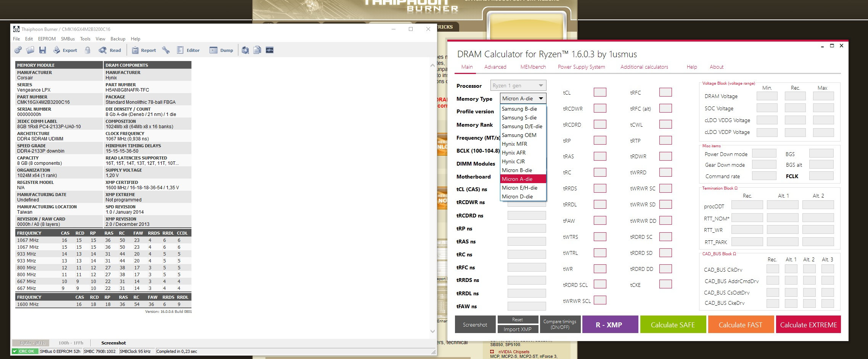Open the SMBus menu

tap(68, 39)
